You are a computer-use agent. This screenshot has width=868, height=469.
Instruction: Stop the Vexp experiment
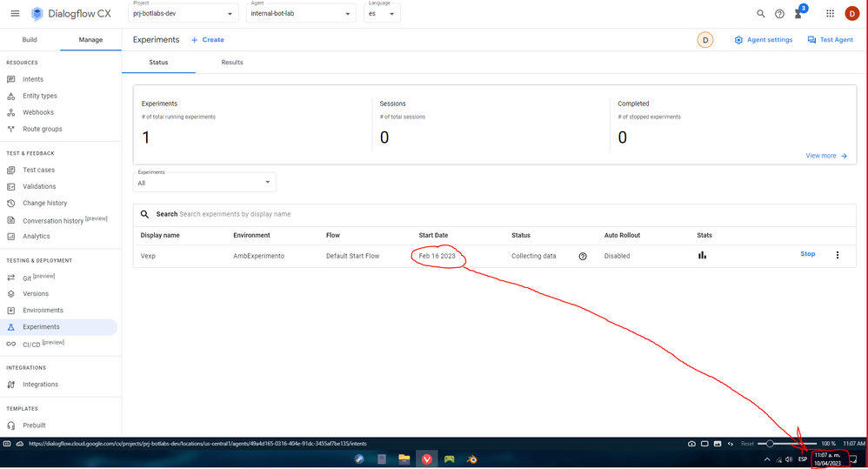click(x=808, y=253)
